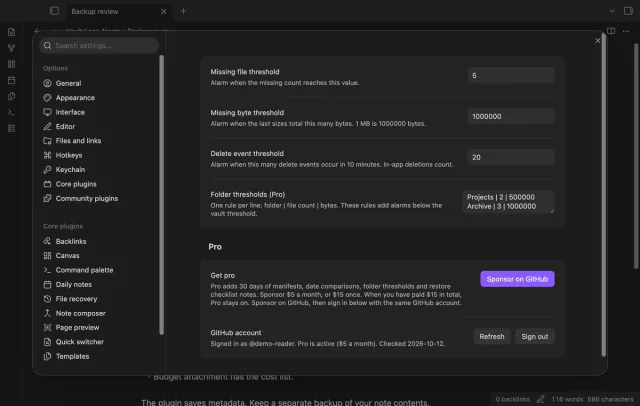The height and width of the screenshot is (406, 640).
Task: Open Backlinks plugin settings
Action: click(64, 241)
